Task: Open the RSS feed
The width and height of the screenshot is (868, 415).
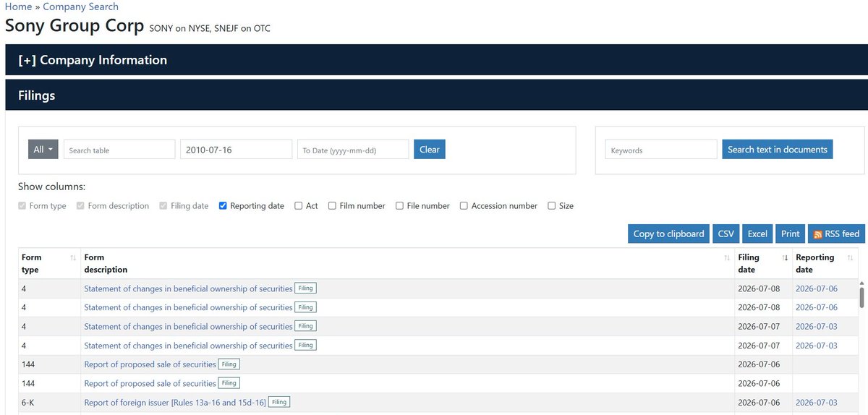Action: click(x=836, y=234)
